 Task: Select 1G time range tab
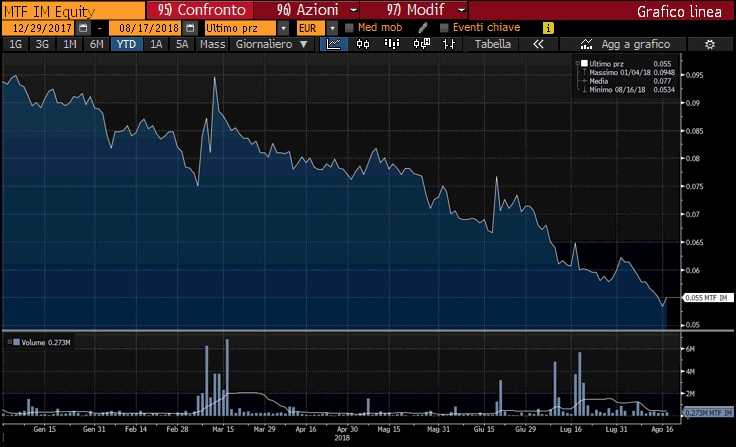(x=15, y=44)
